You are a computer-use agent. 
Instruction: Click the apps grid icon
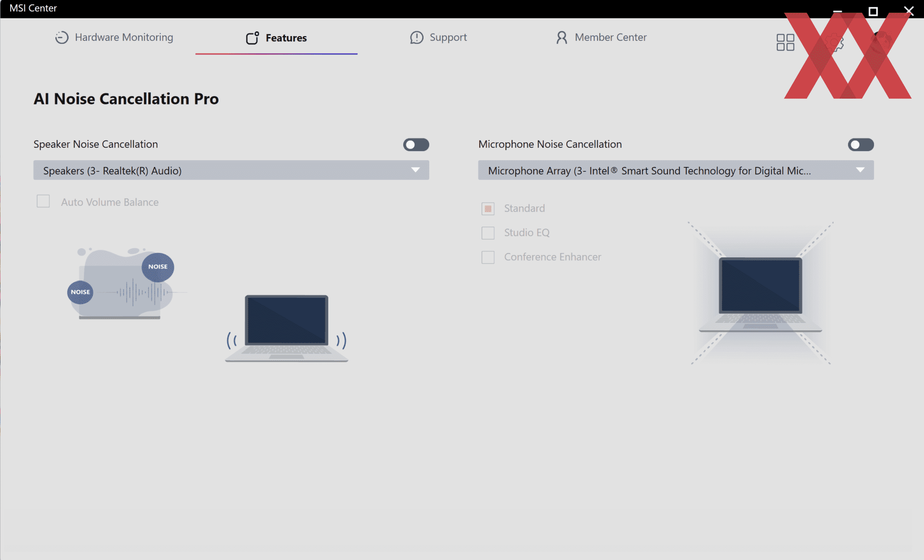[x=785, y=42]
